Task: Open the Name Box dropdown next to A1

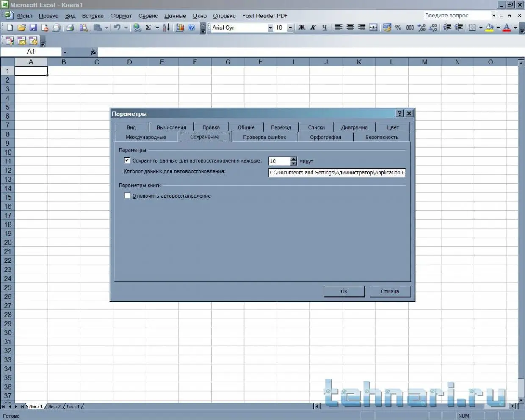Action: coord(65,52)
